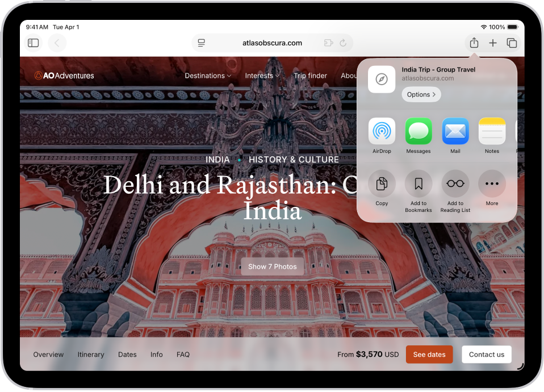Switch to the Itinerary tab

(91, 354)
